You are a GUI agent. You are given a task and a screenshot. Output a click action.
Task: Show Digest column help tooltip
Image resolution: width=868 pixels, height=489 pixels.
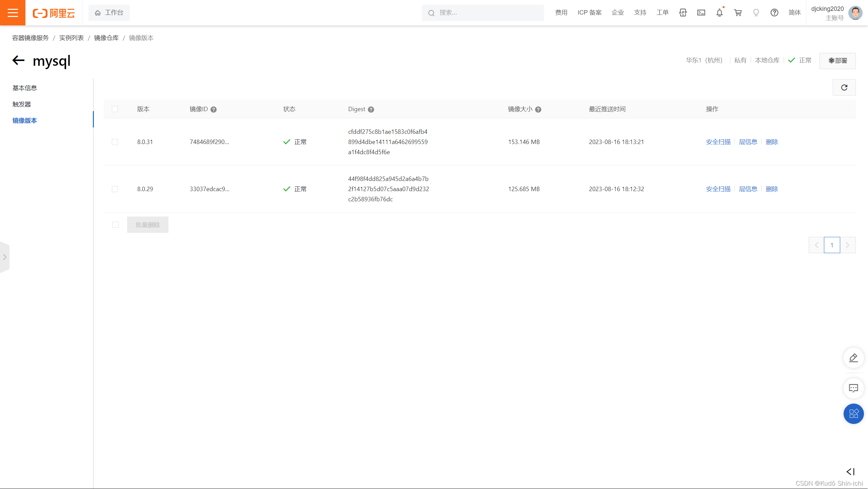pos(371,109)
